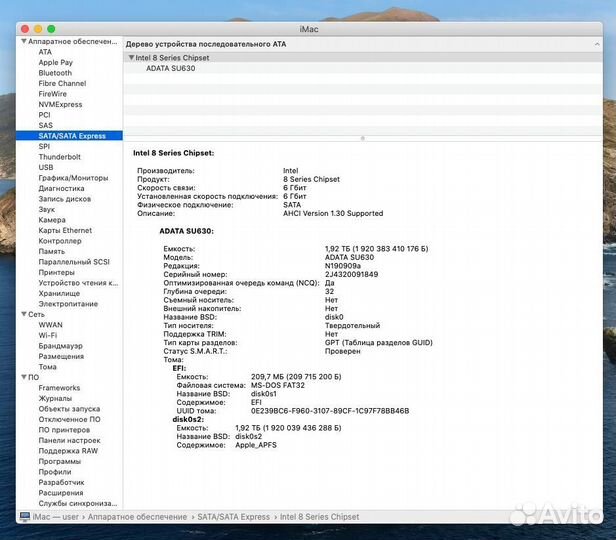This screenshot has height=540, width=616.
Task: Open Графика/Мониторы in sidebar
Action: point(73,178)
